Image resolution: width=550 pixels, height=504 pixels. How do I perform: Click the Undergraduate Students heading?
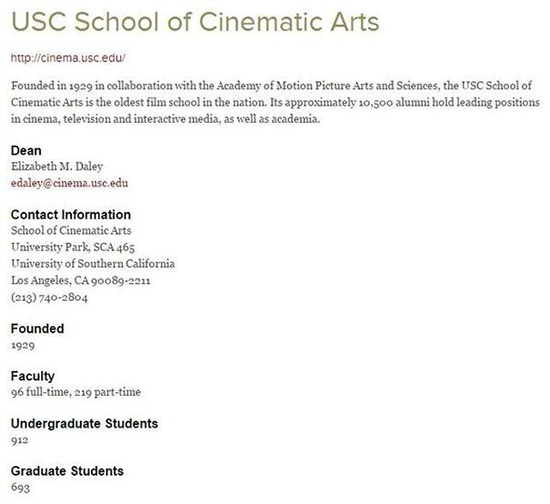(x=85, y=424)
